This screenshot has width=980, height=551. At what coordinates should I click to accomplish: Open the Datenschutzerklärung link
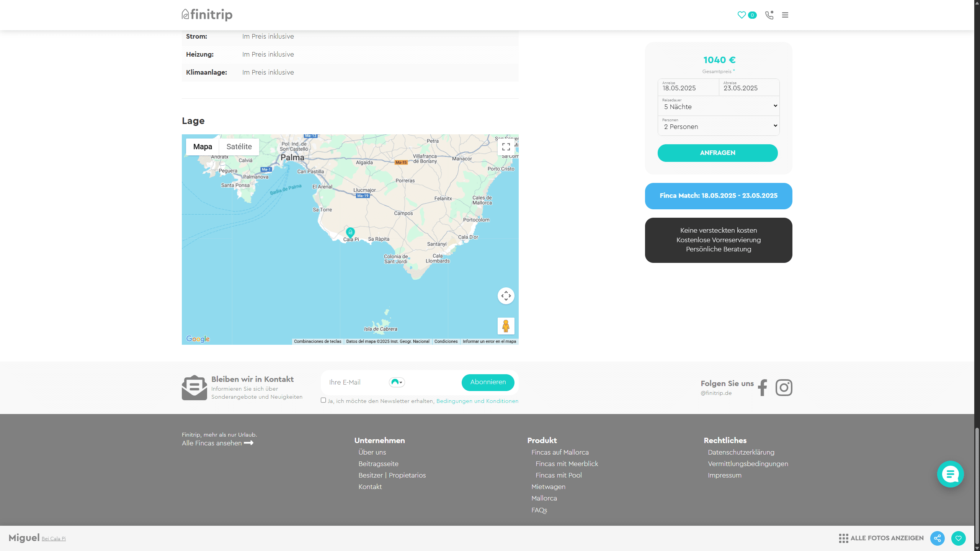pyautogui.click(x=741, y=452)
